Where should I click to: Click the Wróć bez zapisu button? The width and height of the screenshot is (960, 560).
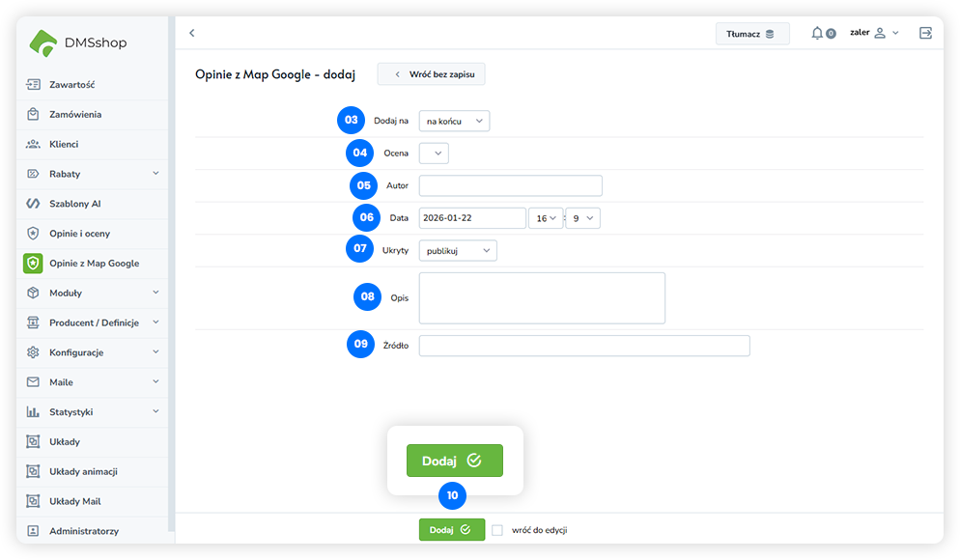[x=432, y=74]
